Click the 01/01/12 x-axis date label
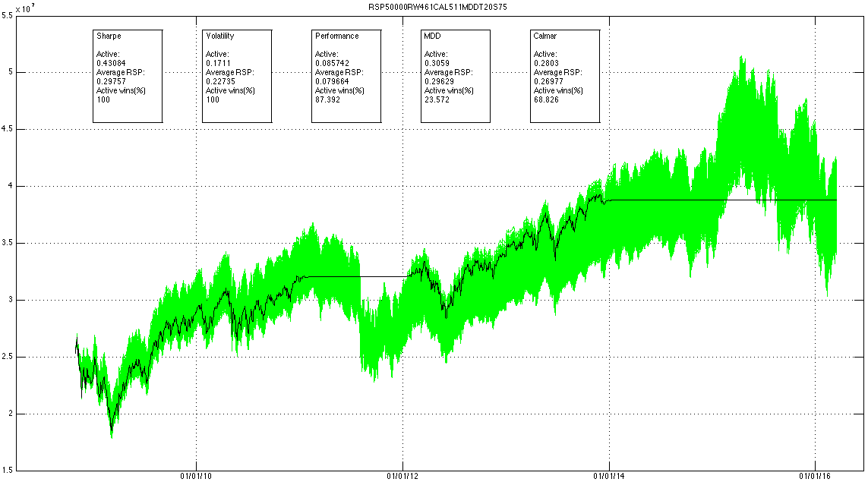 pyautogui.click(x=402, y=477)
